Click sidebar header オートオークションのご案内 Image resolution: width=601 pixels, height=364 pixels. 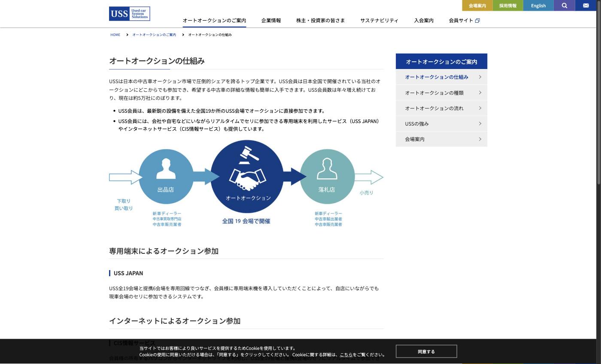click(x=441, y=61)
